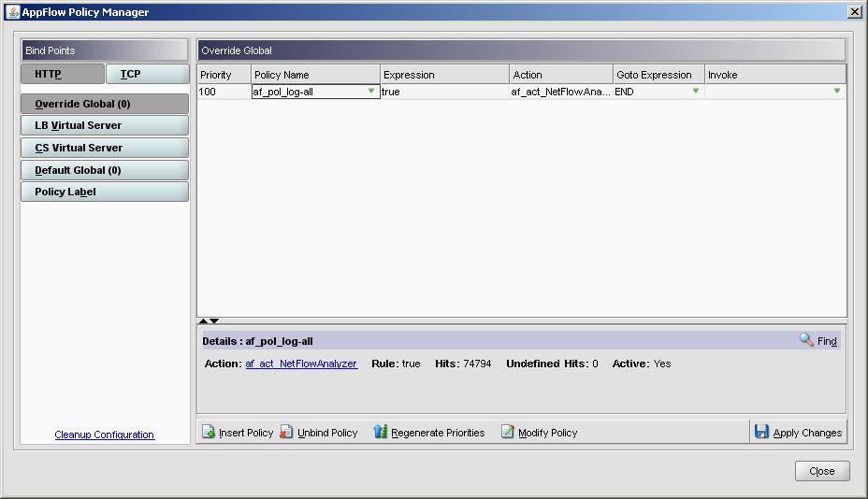Switch to the HTTP tab
This screenshot has width=868, height=499.
[63, 74]
